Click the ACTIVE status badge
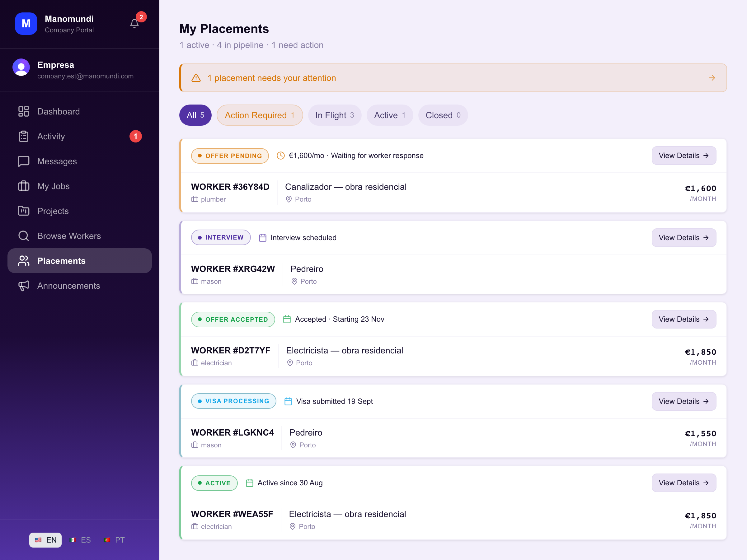This screenshot has height=560, width=747. click(x=214, y=483)
